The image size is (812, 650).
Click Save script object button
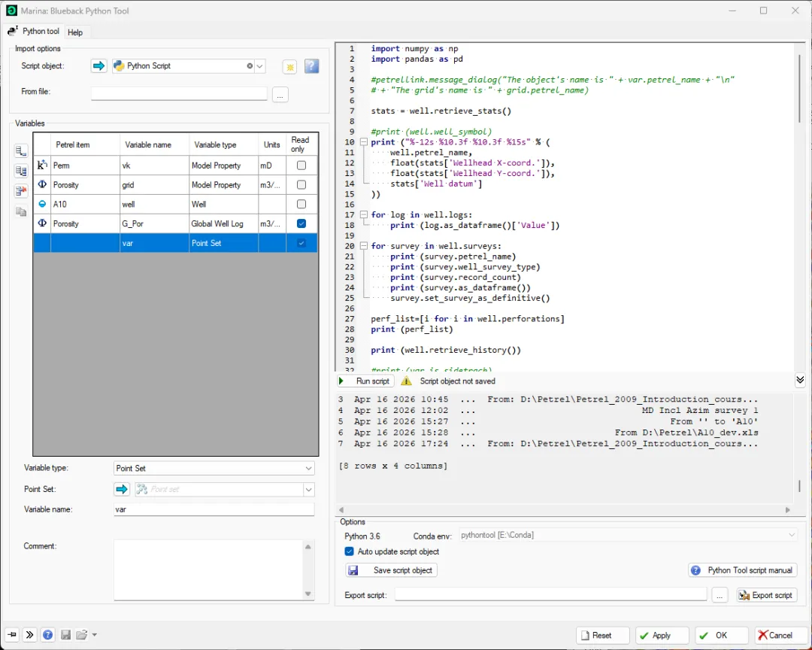[391, 570]
